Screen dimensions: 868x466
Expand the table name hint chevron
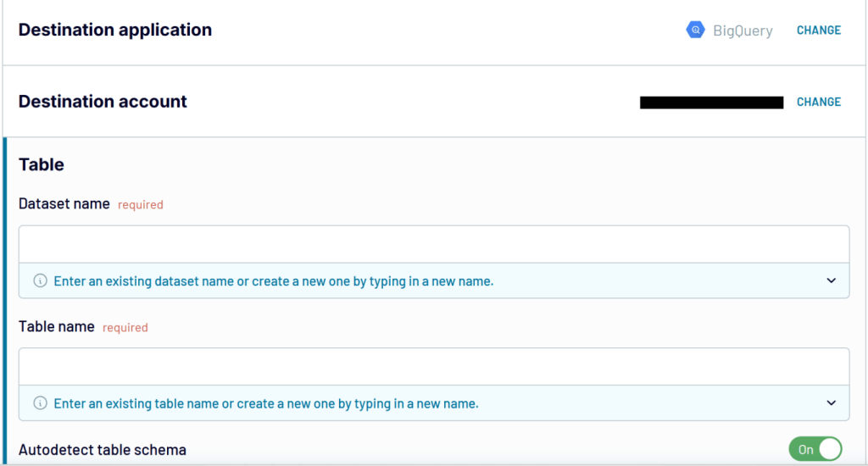(x=831, y=403)
